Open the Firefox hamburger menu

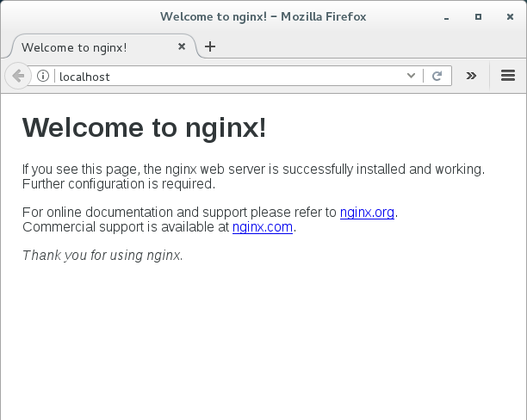(x=508, y=76)
